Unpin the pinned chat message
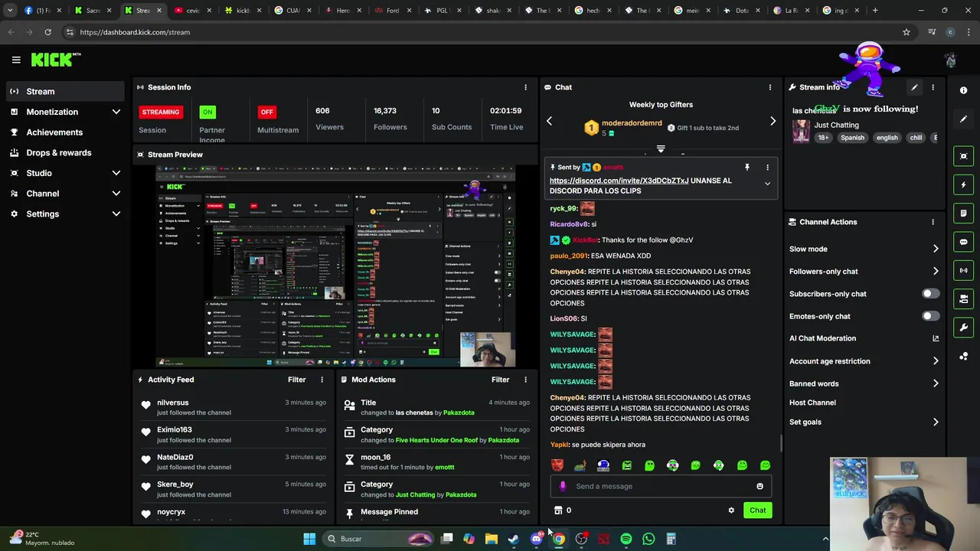980x551 pixels. [x=747, y=167]
